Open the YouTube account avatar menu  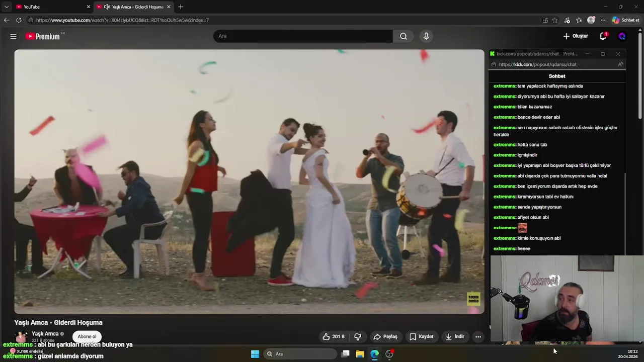click(x=622, y=36)
